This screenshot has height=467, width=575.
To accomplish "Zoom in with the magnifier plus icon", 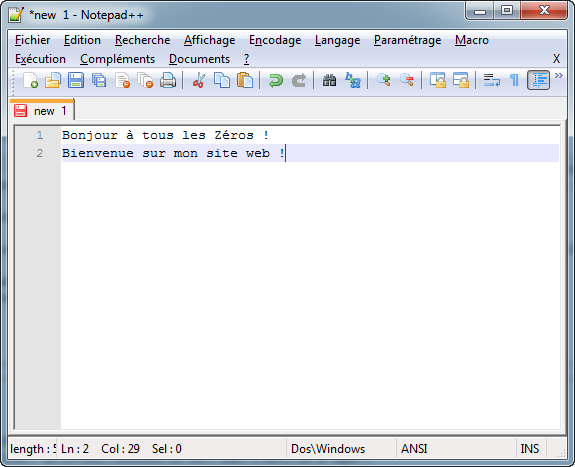I will point(384,80).
